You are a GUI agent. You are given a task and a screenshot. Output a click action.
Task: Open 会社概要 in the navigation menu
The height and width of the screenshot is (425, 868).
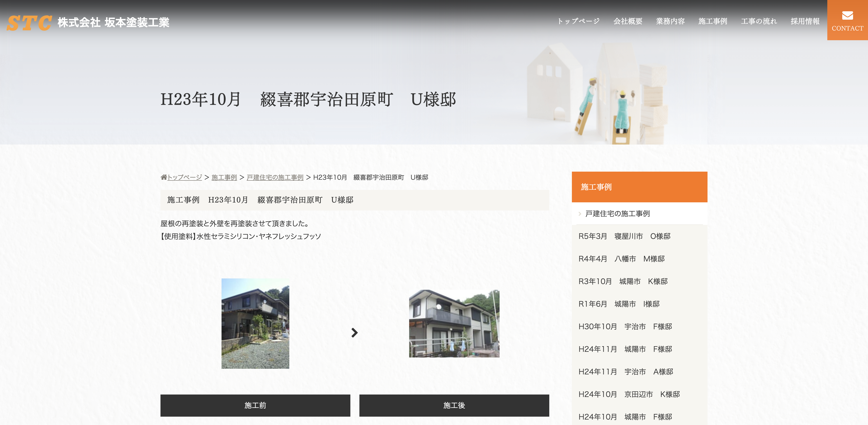tap(628, 21)
